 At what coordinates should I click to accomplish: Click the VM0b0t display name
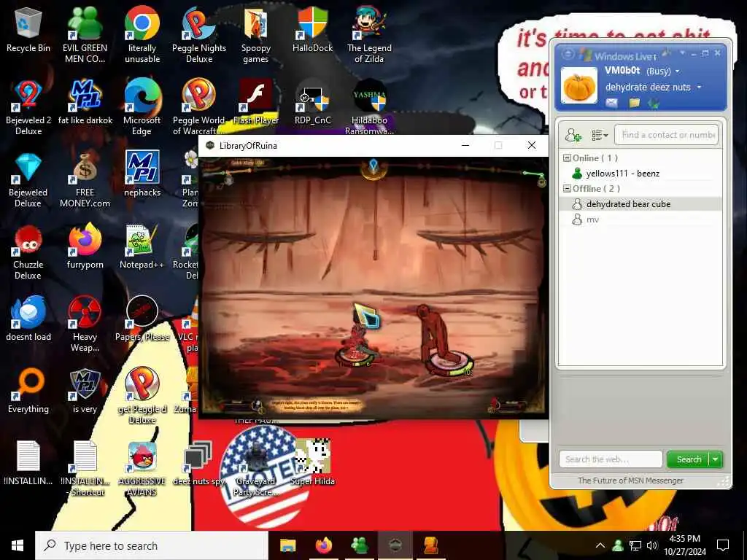click(x=622, y=71)
